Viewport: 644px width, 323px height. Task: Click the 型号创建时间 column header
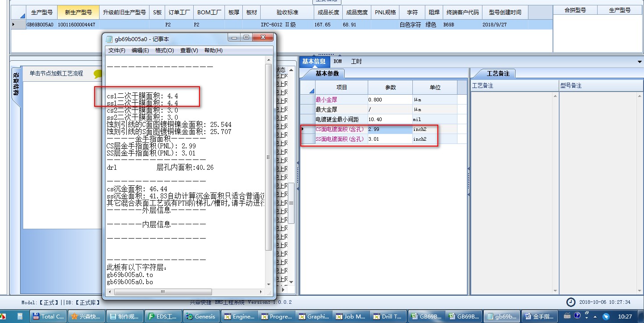click(x=505, y=12)
